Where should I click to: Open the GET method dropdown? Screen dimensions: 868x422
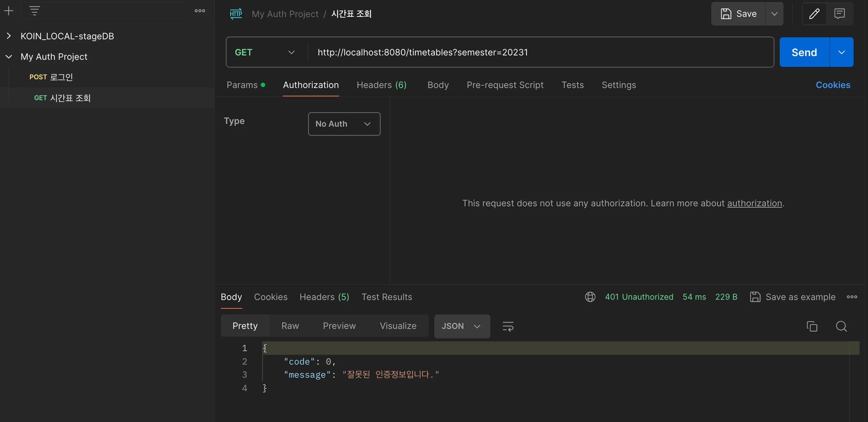265,52
